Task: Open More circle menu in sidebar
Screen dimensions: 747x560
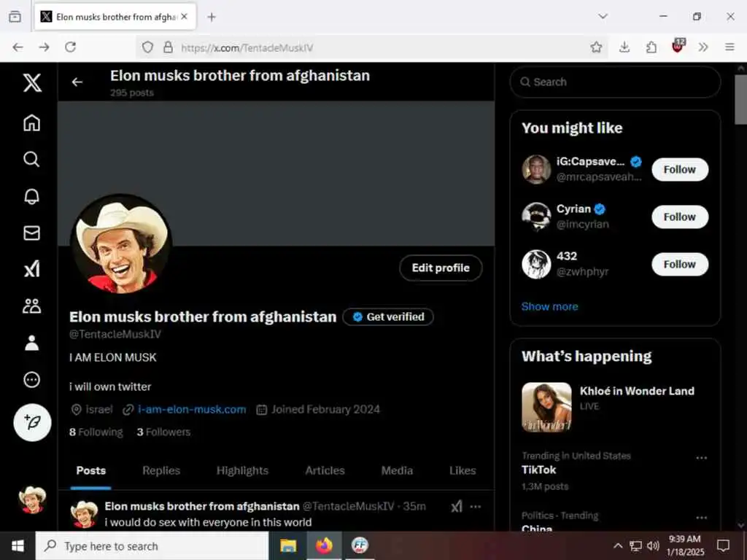Action: click(x=32, y=379)
